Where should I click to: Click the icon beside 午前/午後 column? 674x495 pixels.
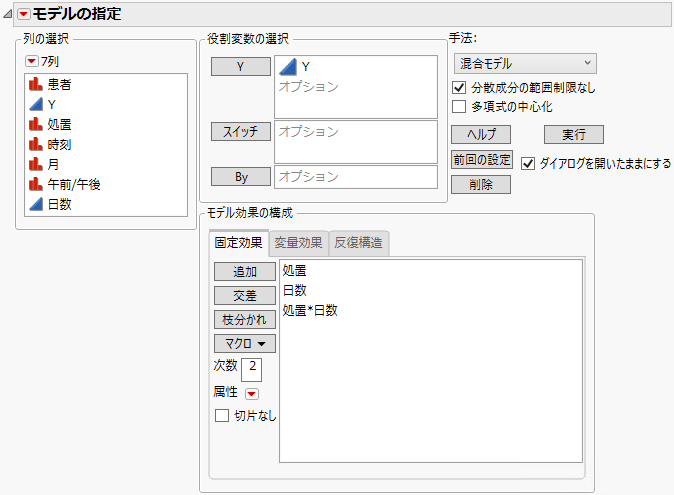35,185
